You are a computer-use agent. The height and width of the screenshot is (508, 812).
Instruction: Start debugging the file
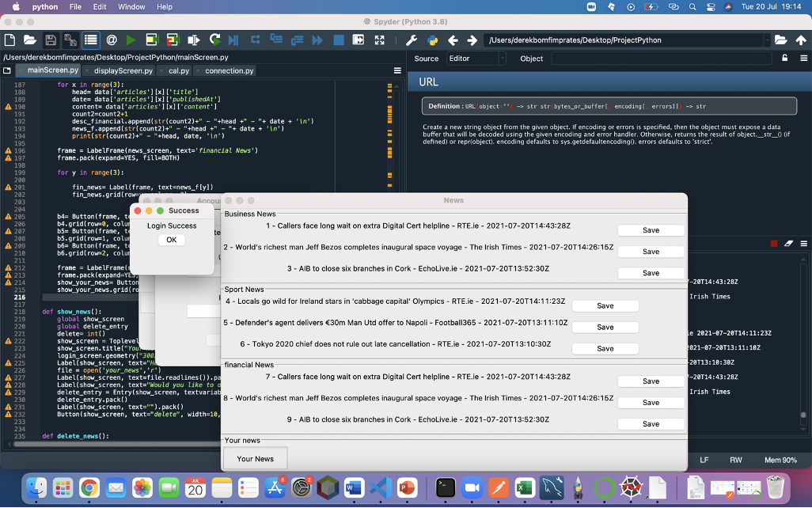click(233, 40)
